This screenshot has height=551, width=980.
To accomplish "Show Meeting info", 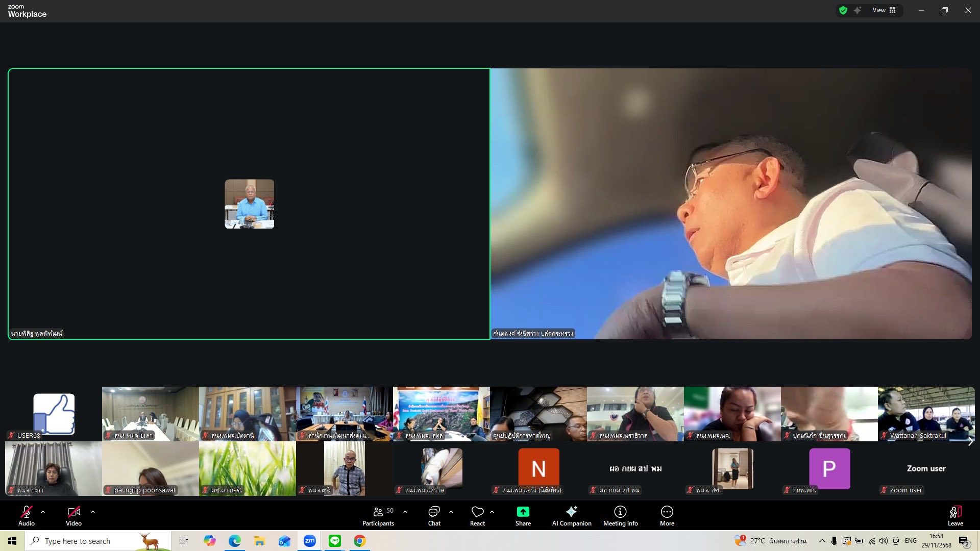I will (620, 515).
